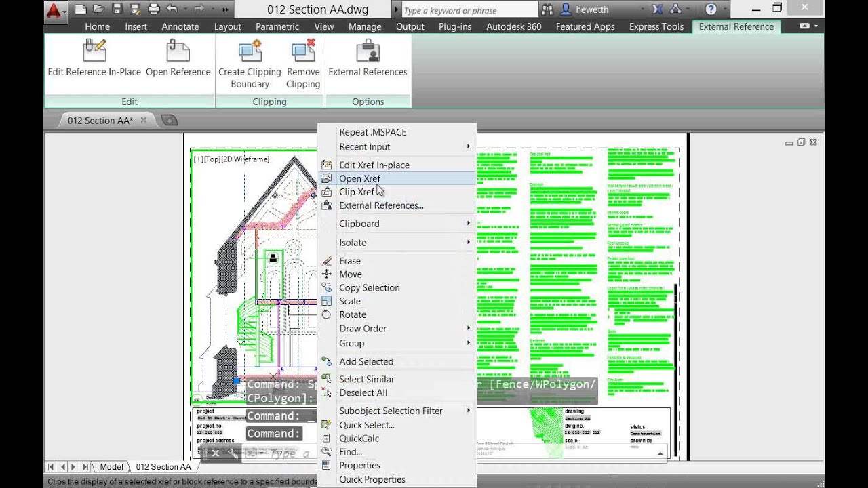The height and width of the screenshot is (488, 868).
Task: Expand the Help dropdown arrow
Action: point(724,9)
